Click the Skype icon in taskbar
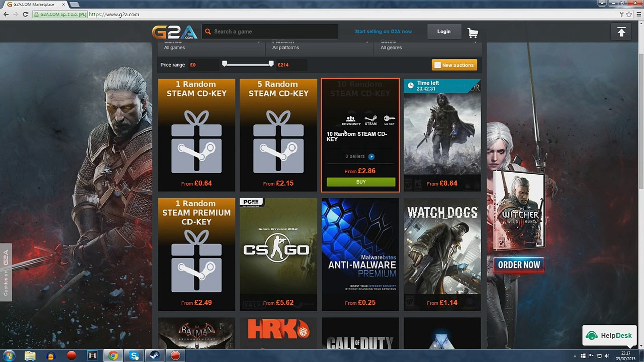The image size is (644, 362). coord(134,355)
